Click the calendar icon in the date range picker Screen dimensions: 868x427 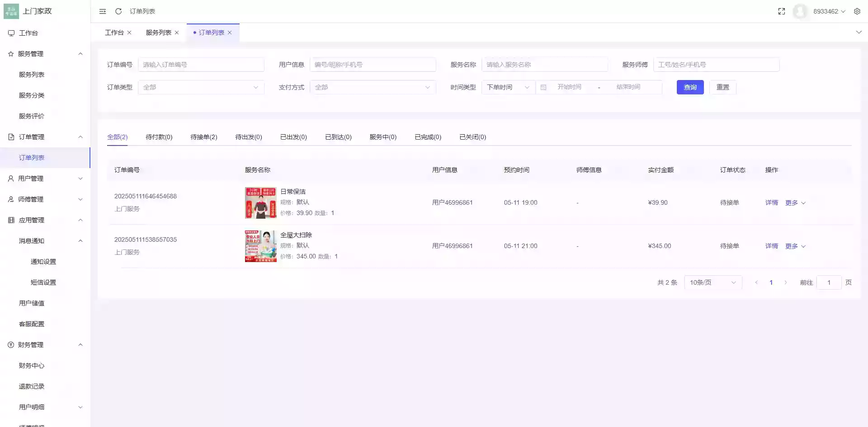click(544, 87)
